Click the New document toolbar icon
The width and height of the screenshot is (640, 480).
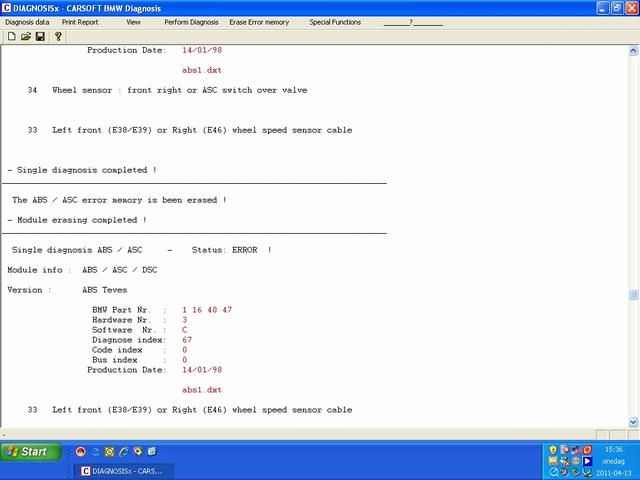click(11, 36)
